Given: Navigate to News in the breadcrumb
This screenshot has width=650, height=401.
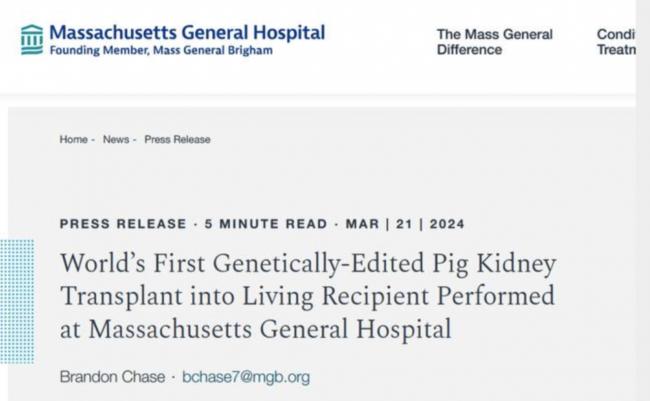Looking at the screenshot, I should [116, 140].
